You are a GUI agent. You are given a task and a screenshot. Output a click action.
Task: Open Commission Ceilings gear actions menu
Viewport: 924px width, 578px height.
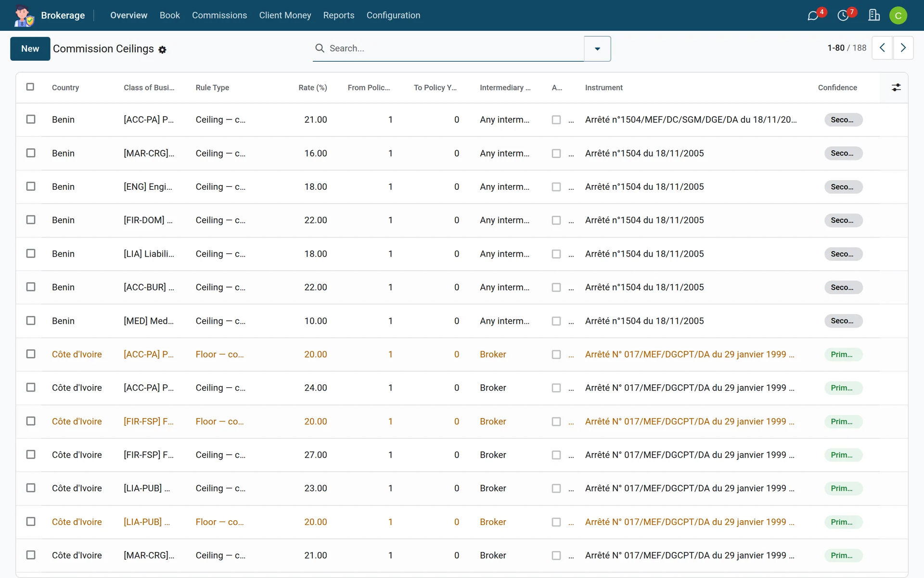coord(163,50)
